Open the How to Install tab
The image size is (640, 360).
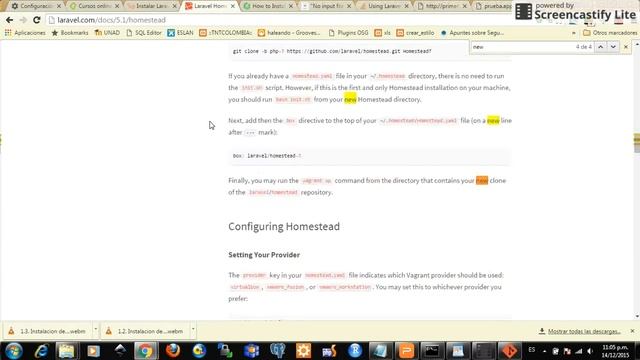(268, 6)
